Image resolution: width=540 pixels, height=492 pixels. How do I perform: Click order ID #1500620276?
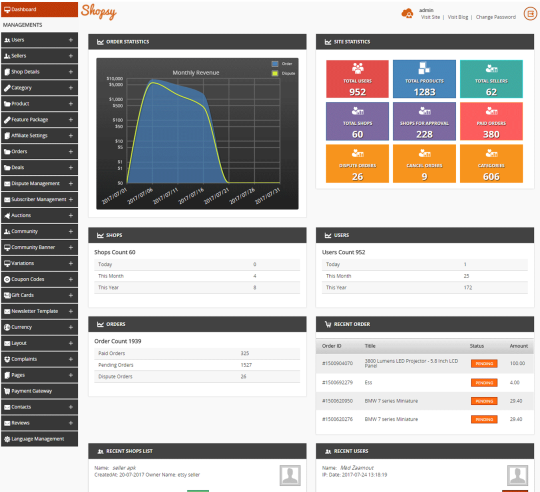pos(337,419)
